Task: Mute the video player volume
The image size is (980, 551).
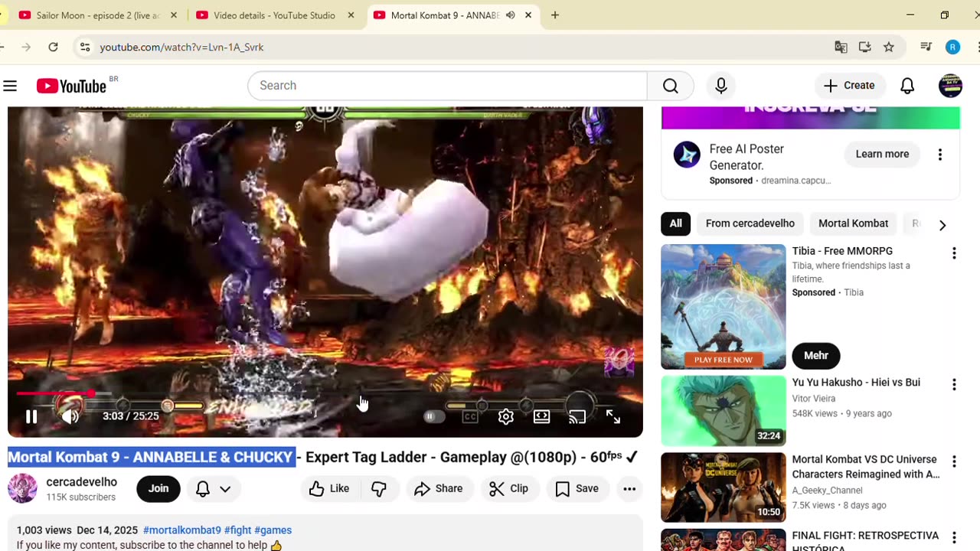Action: click(x=70, y=416)
